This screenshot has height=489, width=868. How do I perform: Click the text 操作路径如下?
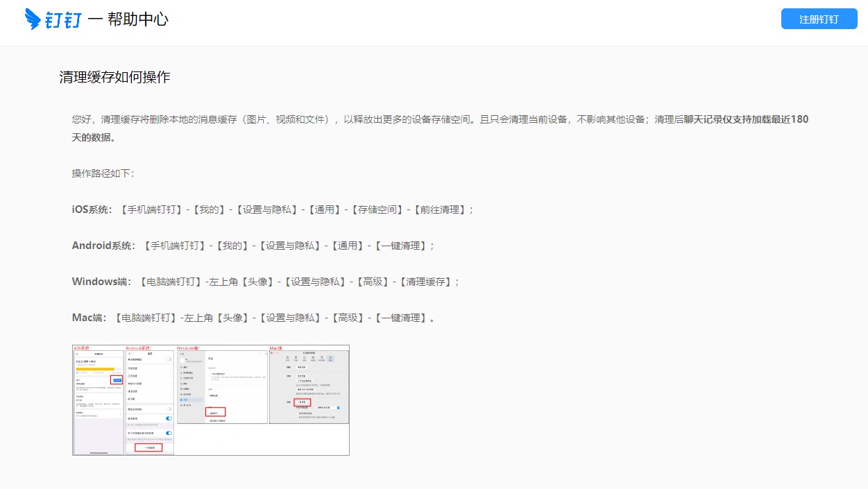[101, 173]
